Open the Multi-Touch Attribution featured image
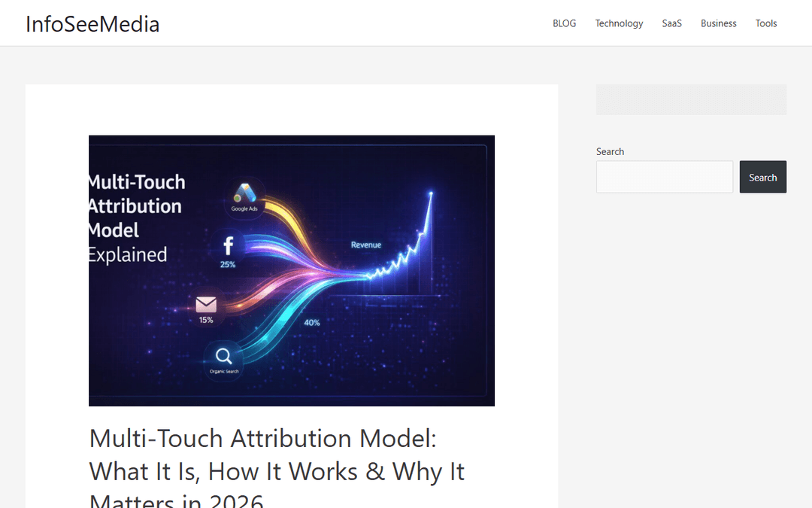 tap(292, 271)
